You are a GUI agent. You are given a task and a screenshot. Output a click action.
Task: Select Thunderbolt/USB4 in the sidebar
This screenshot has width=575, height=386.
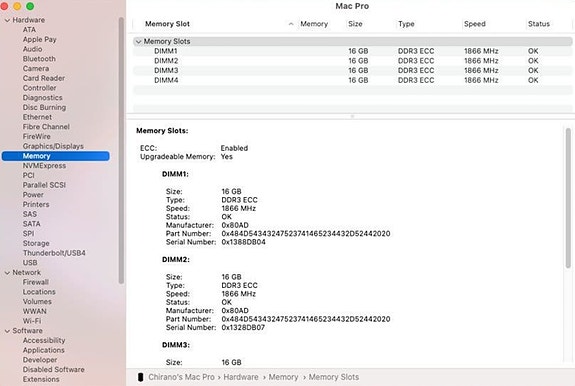(54, 253)
